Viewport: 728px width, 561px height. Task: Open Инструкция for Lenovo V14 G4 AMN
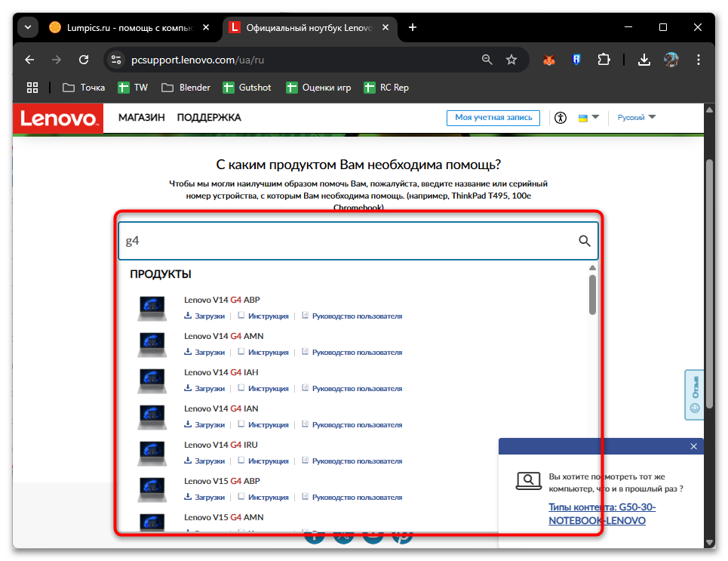click(263, 353)
